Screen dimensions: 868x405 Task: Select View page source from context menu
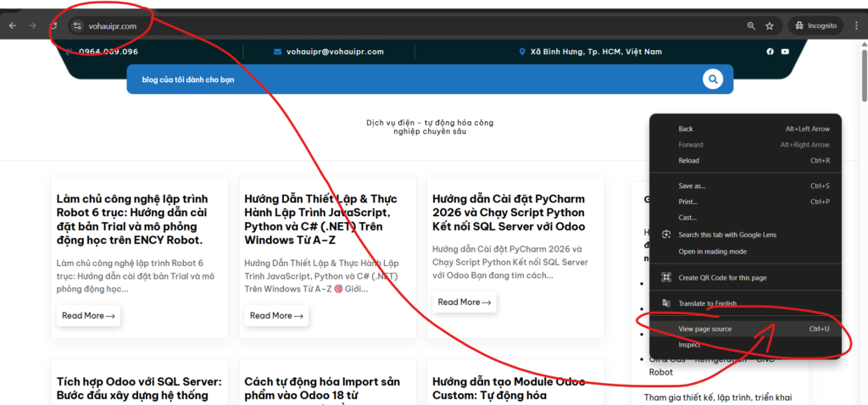[705, 329]
